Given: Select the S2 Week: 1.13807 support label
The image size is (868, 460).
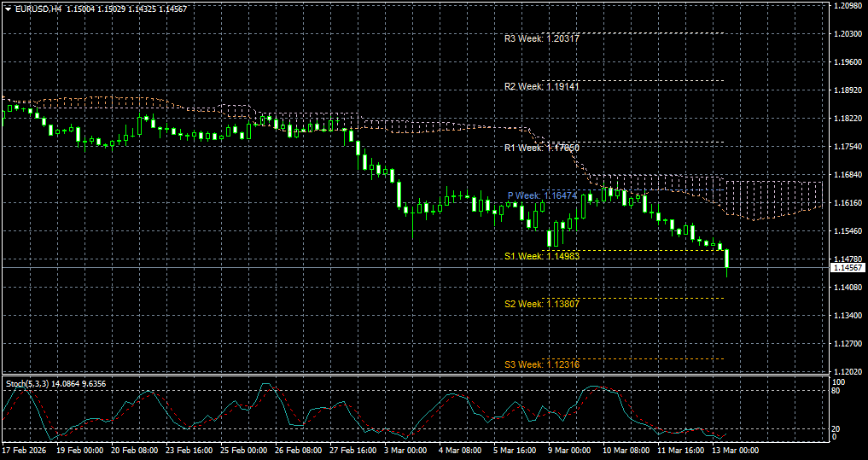Looking at the screenshot, I should coord(542,304).
